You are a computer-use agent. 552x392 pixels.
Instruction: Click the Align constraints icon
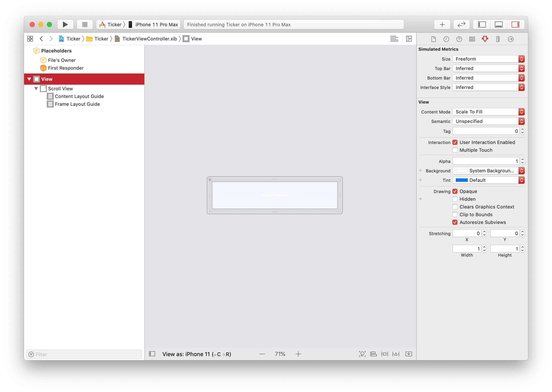[x=374, y=354]
